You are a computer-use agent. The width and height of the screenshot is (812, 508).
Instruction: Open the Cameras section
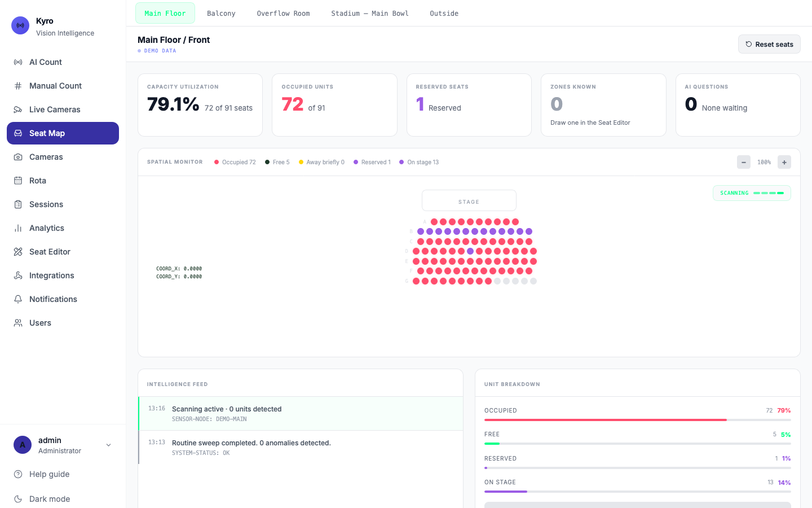[63, 157]
